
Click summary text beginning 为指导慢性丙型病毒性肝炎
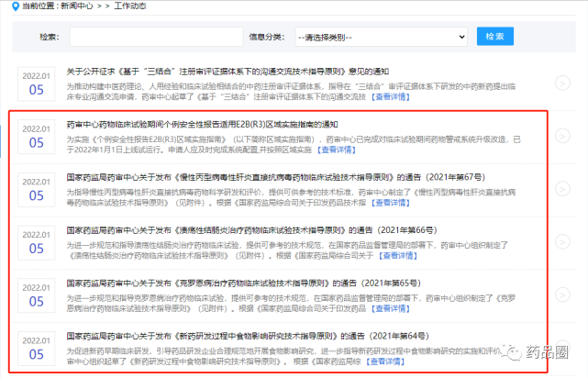point(291,197)
